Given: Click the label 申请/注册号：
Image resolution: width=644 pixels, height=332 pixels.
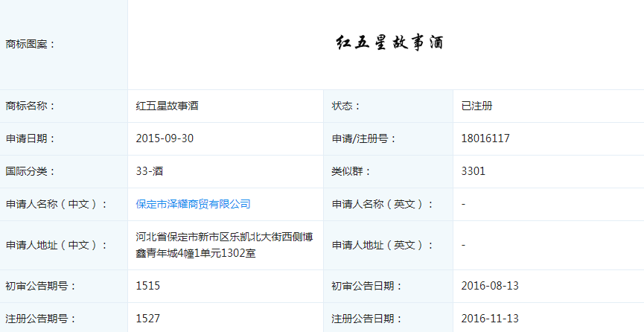Looking at the screenshot, I should (x=364, y=139).
